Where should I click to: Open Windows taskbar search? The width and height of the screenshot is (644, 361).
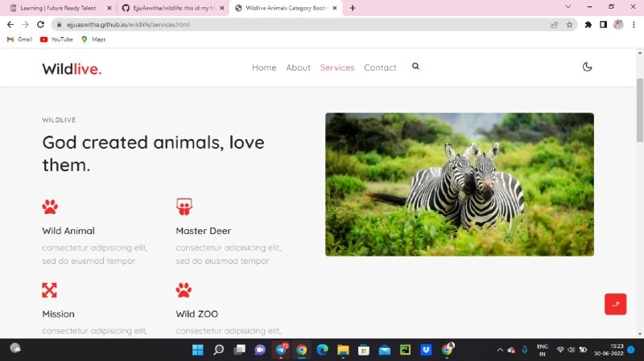pyautogui.click(x=218, y=350)
